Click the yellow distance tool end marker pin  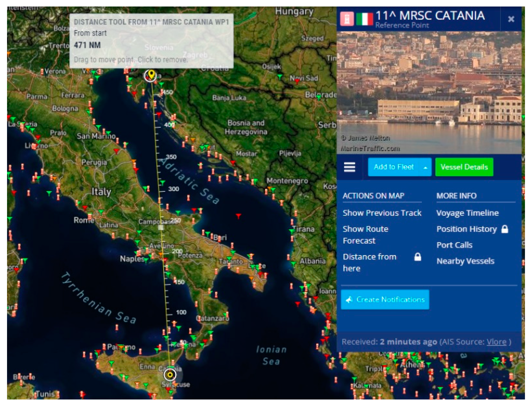click(151, 74)
